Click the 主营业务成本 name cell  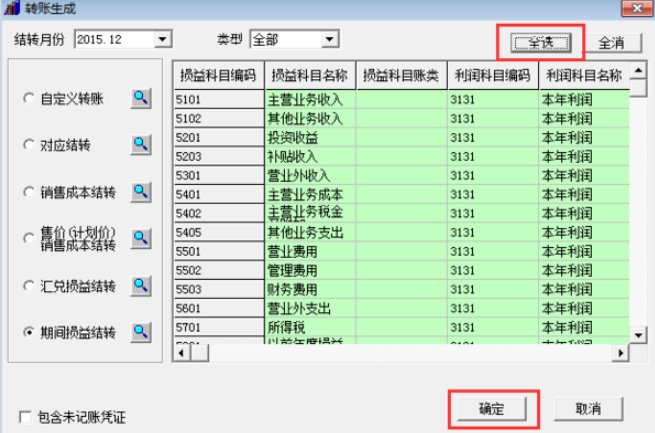coord(310,195)
